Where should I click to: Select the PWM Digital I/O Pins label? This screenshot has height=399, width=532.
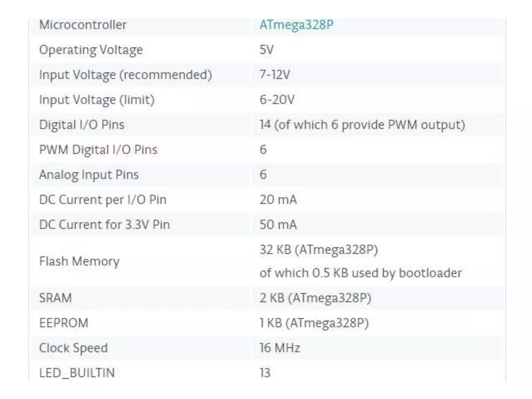[x=98, y=150]
